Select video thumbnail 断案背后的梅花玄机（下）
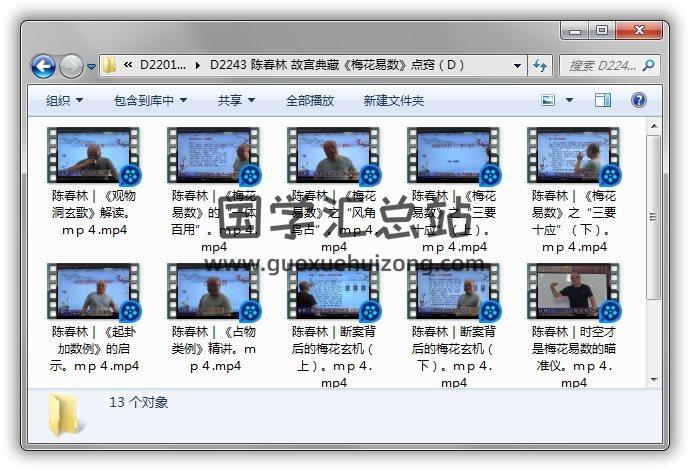This screenshot has width=690, height=471. (454, 291)
